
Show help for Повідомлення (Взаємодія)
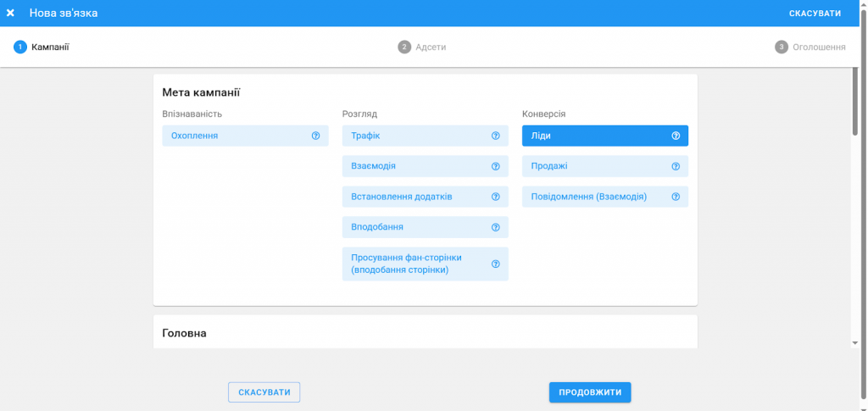tap(676, 197)
